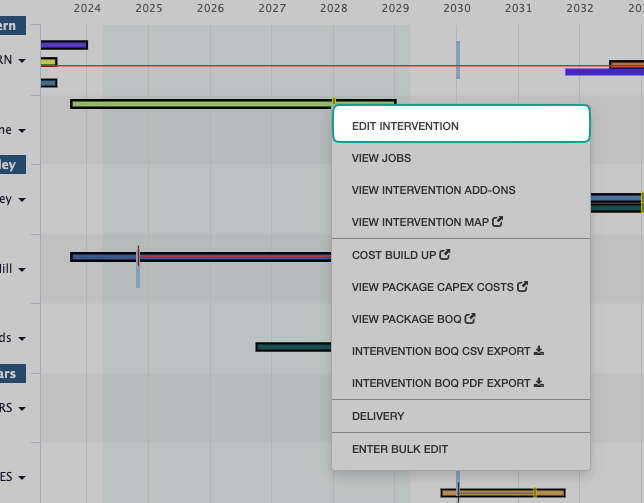The width and height of the screenshot is (644, 503).
Task: Open the Delivery menu item
Action: [x=378, y=416]
